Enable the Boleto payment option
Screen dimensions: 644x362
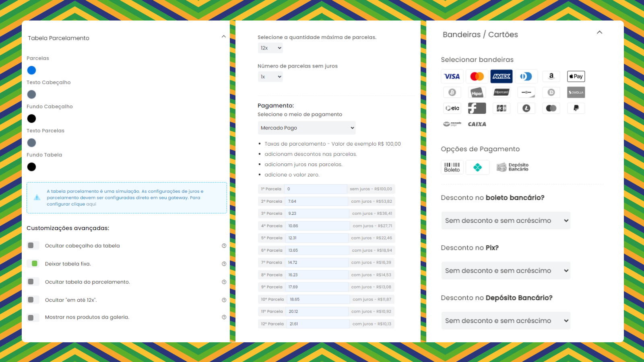tap(452, 167)
